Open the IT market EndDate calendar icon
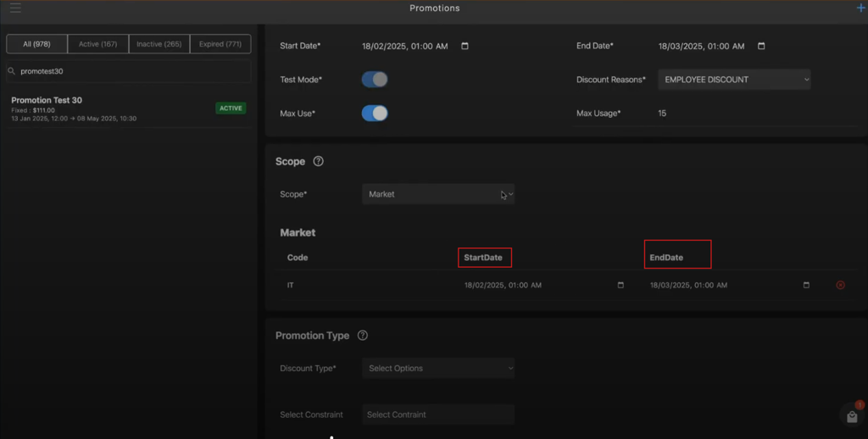This screenshot has width=868, height=439. 806,285
